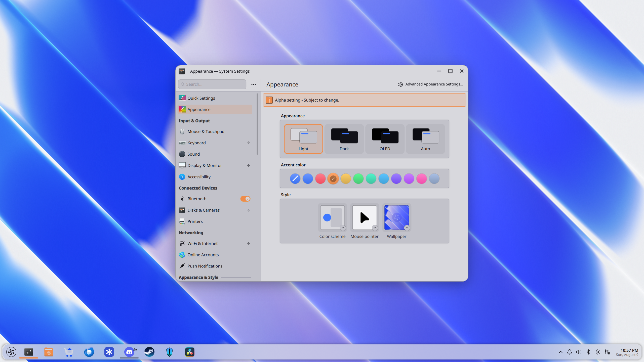This screenshot has height=362, width=644.
Task: Expand the Wi-Fi & Internet arrow
Action: click(248, 243)
